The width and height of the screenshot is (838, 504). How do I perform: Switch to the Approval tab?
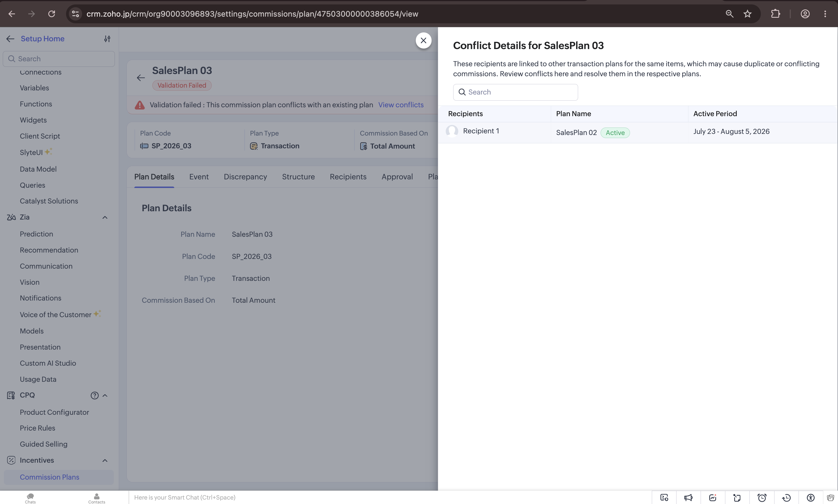[397, 177]
